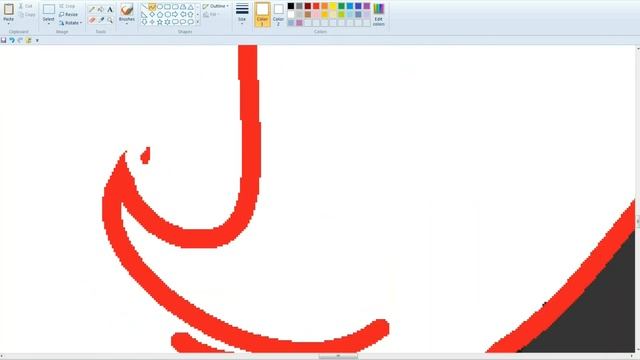Choose the highlighted Curve shape

tap(152, 7)
